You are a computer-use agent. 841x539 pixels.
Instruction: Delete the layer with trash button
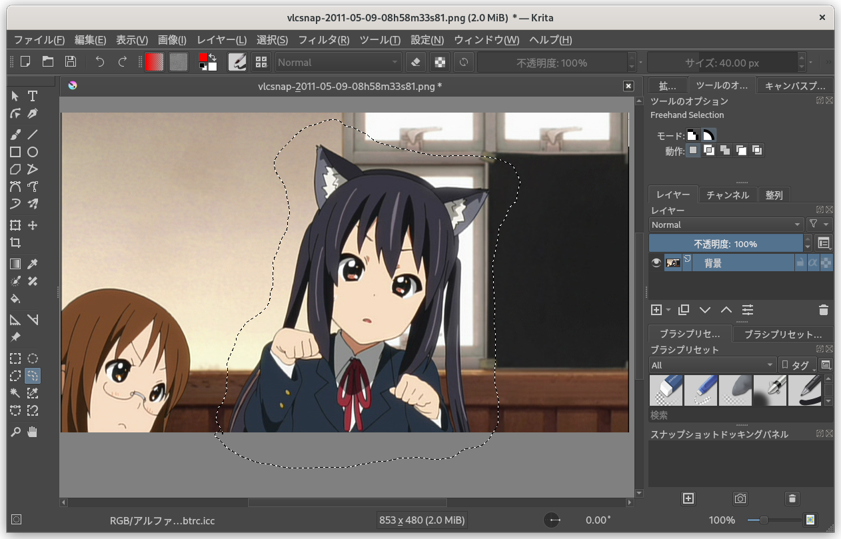coord(823,309)
